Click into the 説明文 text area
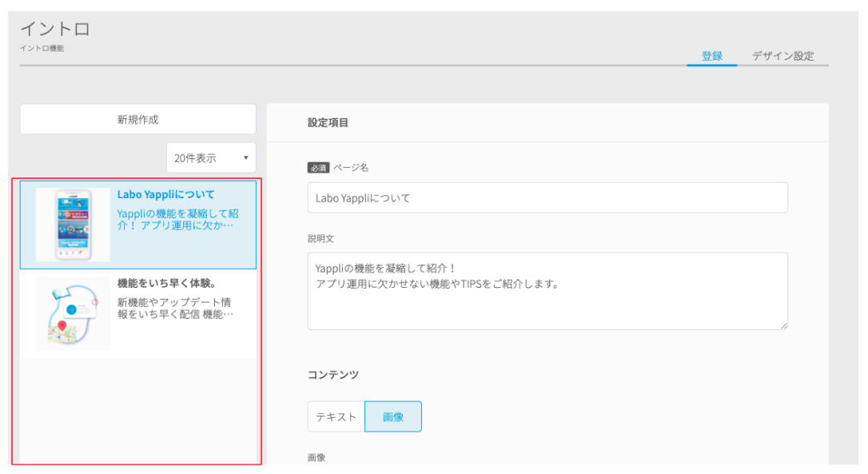Viewport: 868px width, 474px height. point(547,291)
